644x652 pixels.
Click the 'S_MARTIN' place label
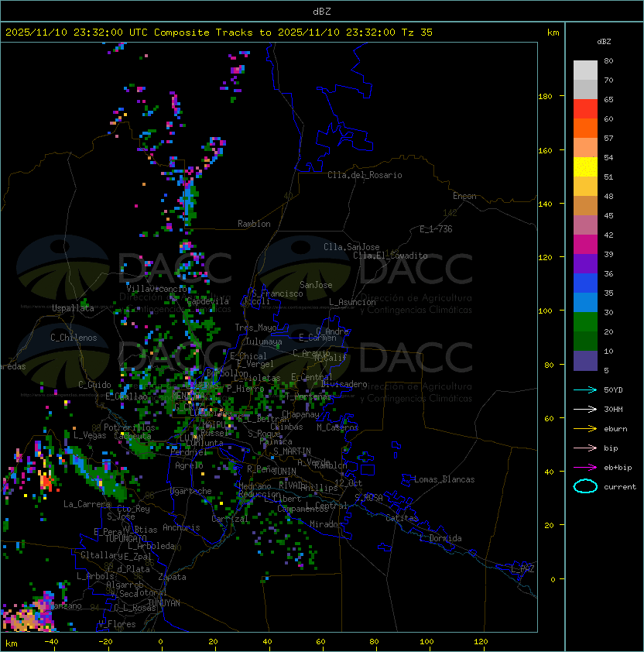tap(292, 451)
